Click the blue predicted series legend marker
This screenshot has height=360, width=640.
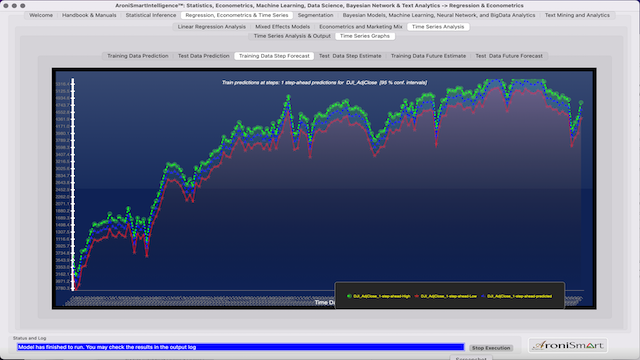click(483, 296)
